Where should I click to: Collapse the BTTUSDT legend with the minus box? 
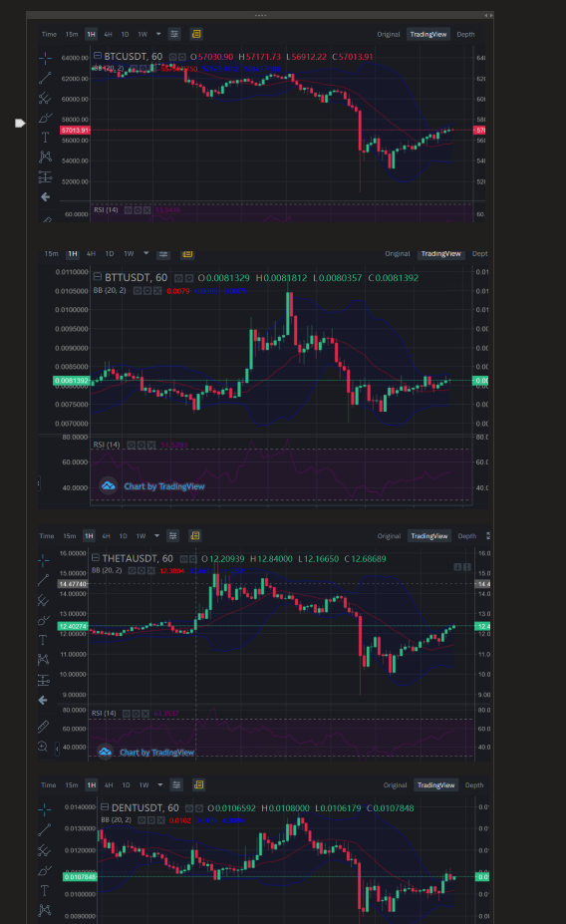pos(98,276)
